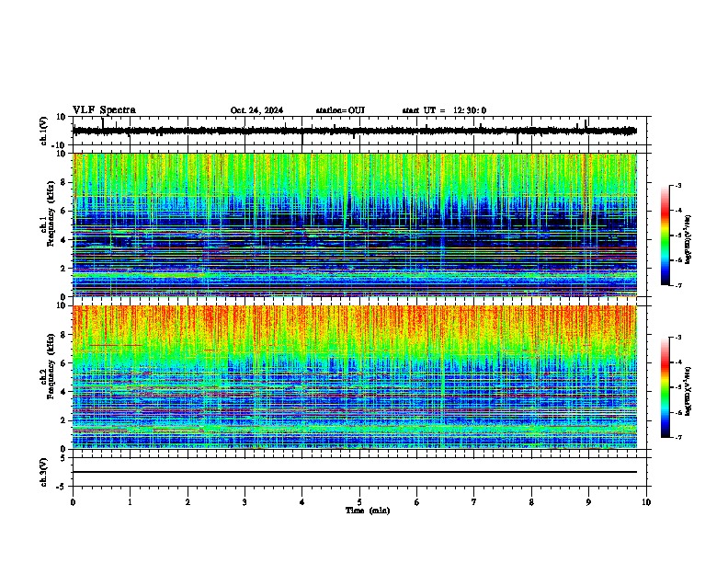This screenshot has width=728, height=563.
Task: Click the ch.1 "Frequency (kHz)" axis label
Action: 51,213
